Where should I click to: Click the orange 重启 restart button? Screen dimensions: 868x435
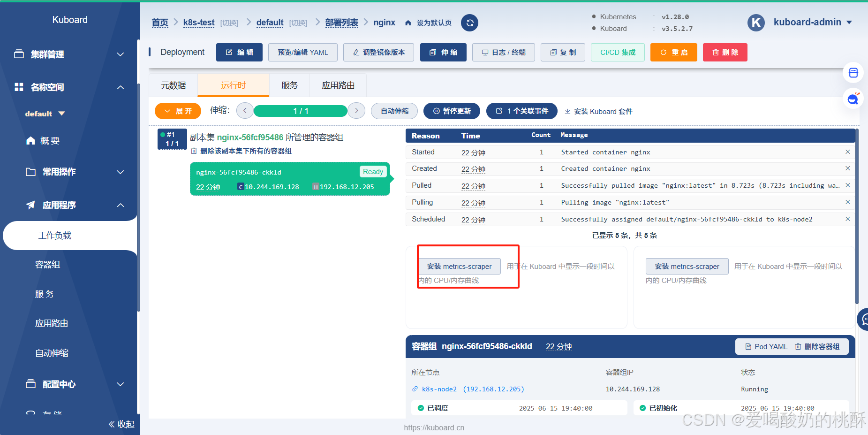pyautogui.click(x=674, y=52)
